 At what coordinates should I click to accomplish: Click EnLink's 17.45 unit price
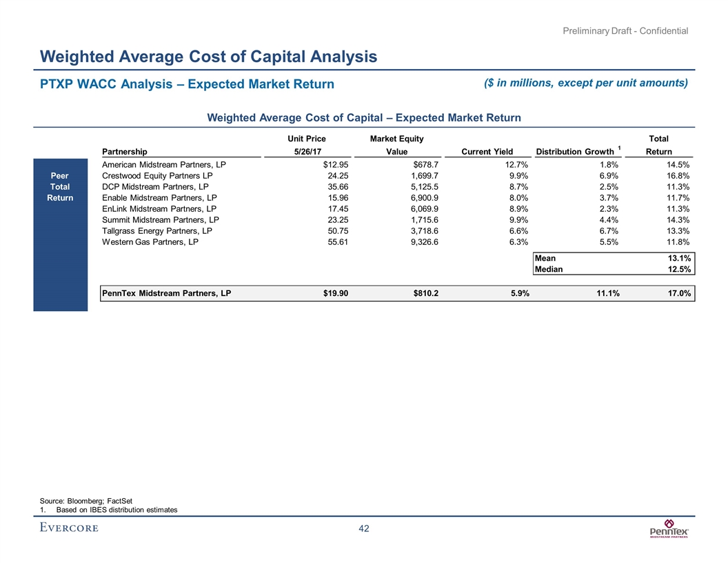(338, 208)
